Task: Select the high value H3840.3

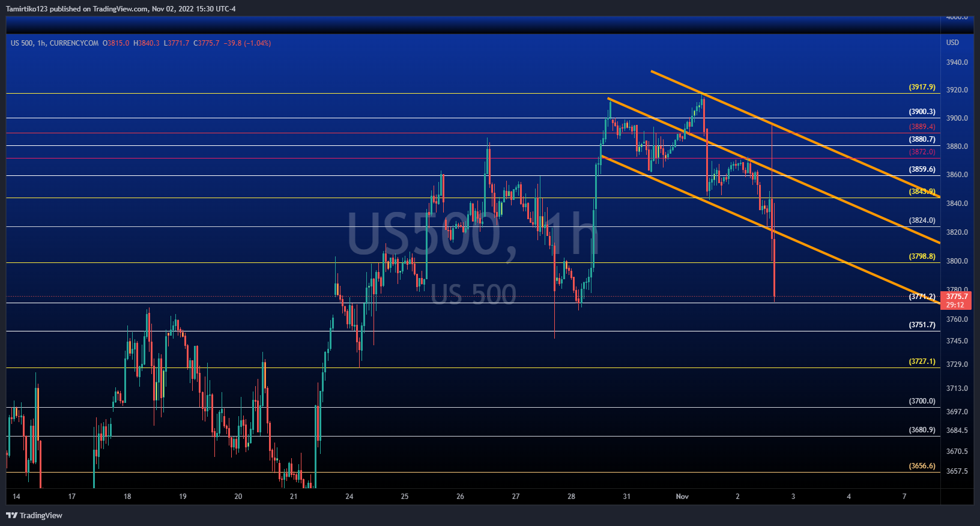Action: [147, 43]
